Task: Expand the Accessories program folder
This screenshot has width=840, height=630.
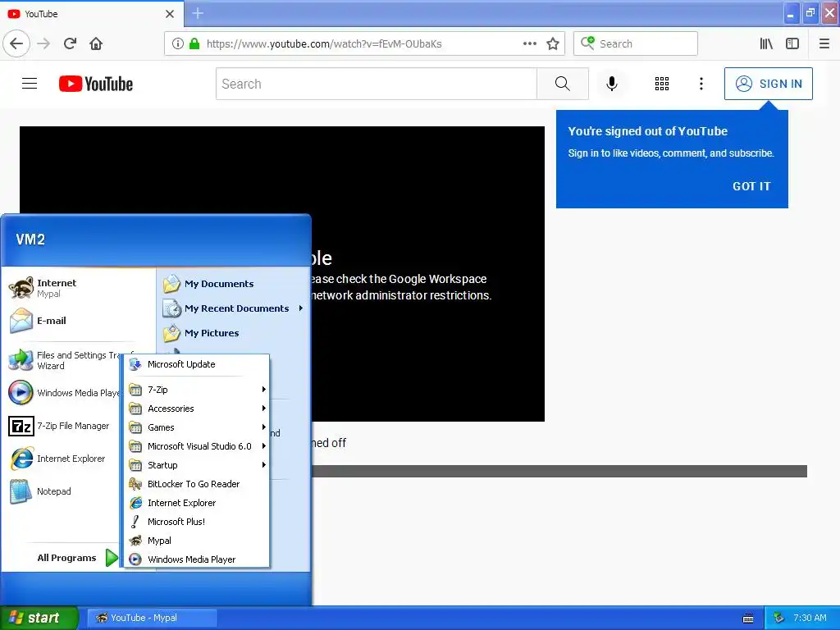Action: tap(197, 409)
